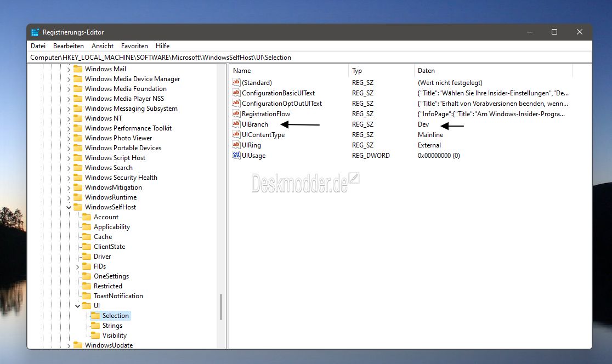Select the UI folder icon
612x364 pixels.
87,306
